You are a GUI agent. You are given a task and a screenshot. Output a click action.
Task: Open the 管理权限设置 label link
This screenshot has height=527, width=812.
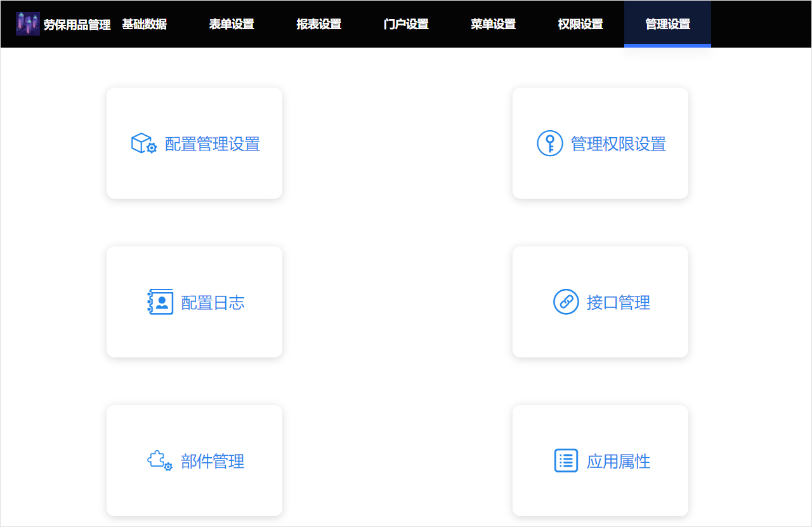(x=619, y=144)
